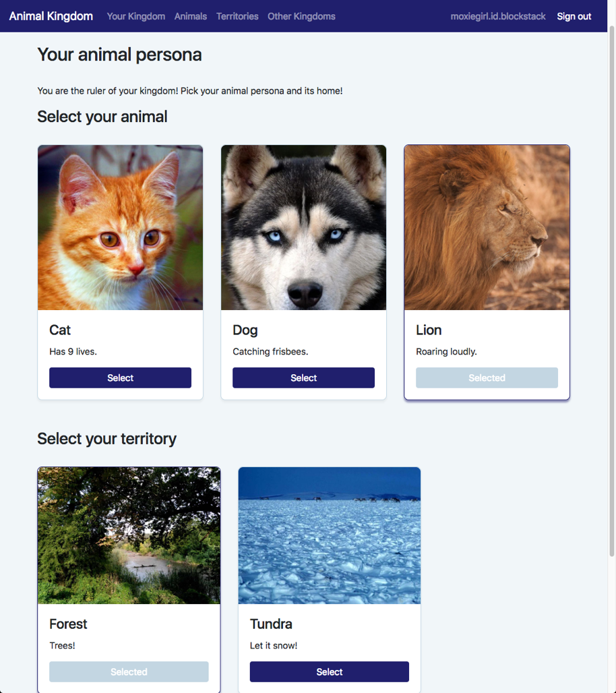
Task: Click the husky dog photo
Action: 304,228
